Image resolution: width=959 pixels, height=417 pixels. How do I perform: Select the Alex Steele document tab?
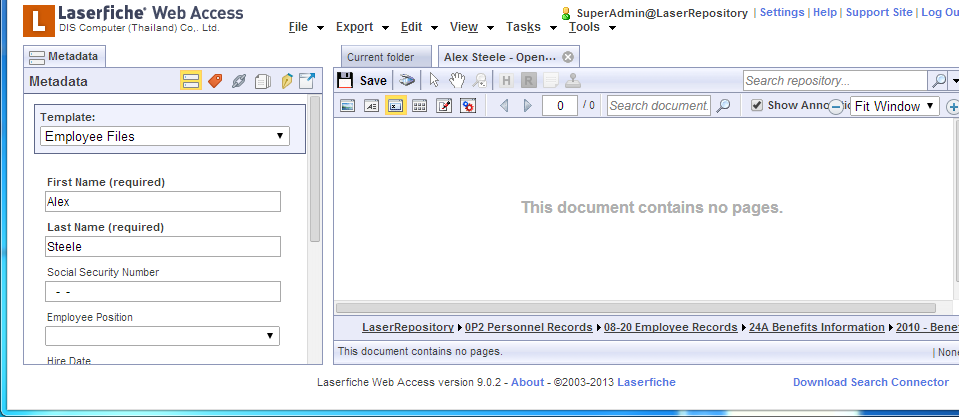point(500,57)
